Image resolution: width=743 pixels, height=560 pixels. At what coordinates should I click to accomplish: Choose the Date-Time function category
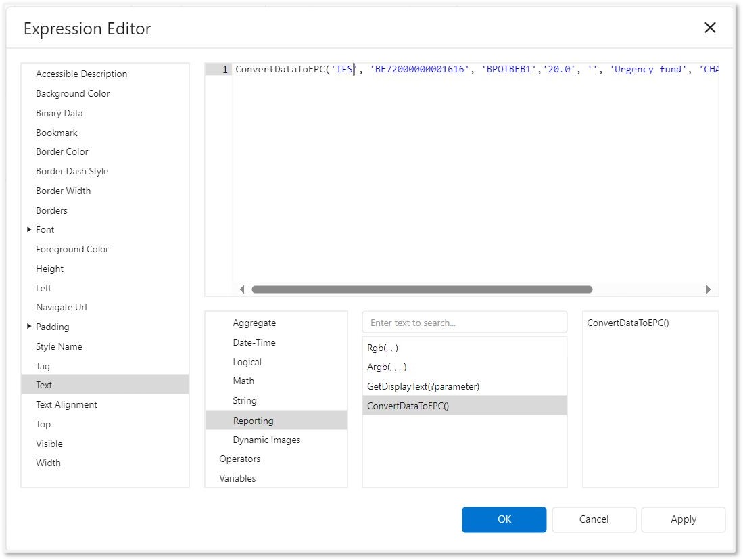254,343
